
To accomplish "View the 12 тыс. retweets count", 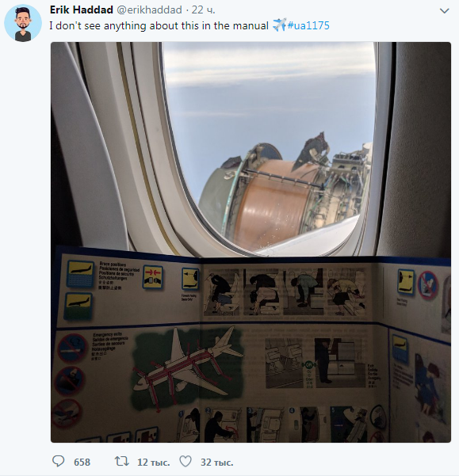I will [x=154, y=462].
